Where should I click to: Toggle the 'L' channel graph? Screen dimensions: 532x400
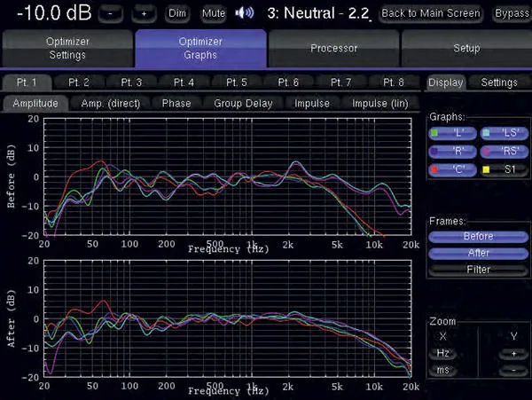[452, 133]
